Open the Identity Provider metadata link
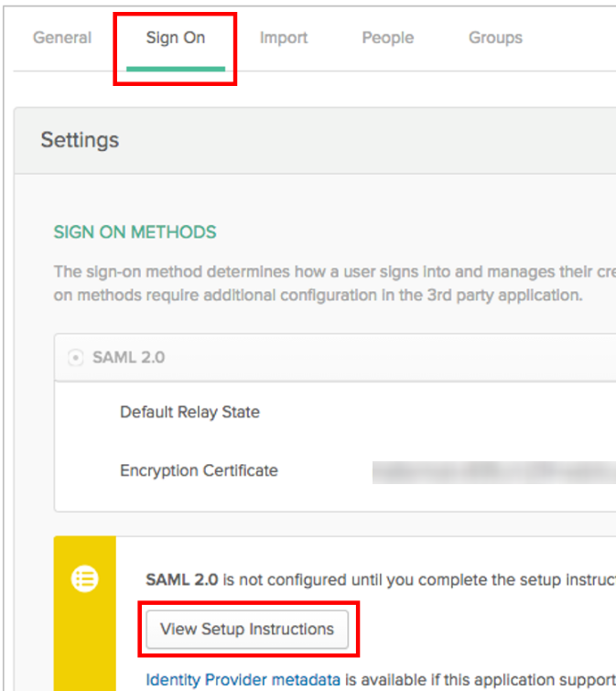 coord(243,680)
